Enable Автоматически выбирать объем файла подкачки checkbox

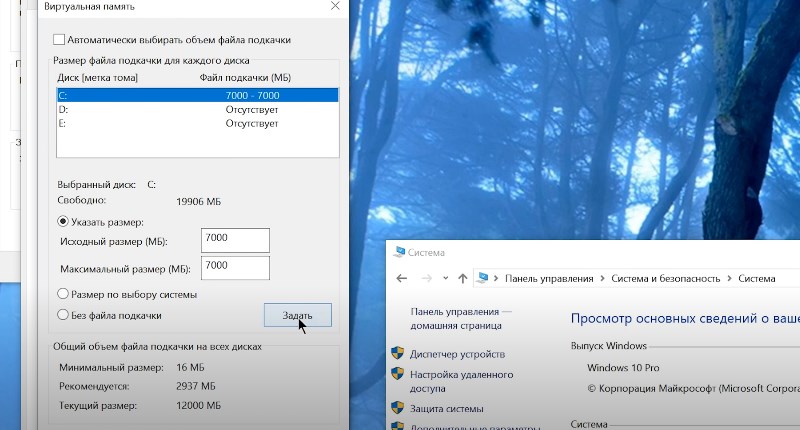tap(58, 40)
